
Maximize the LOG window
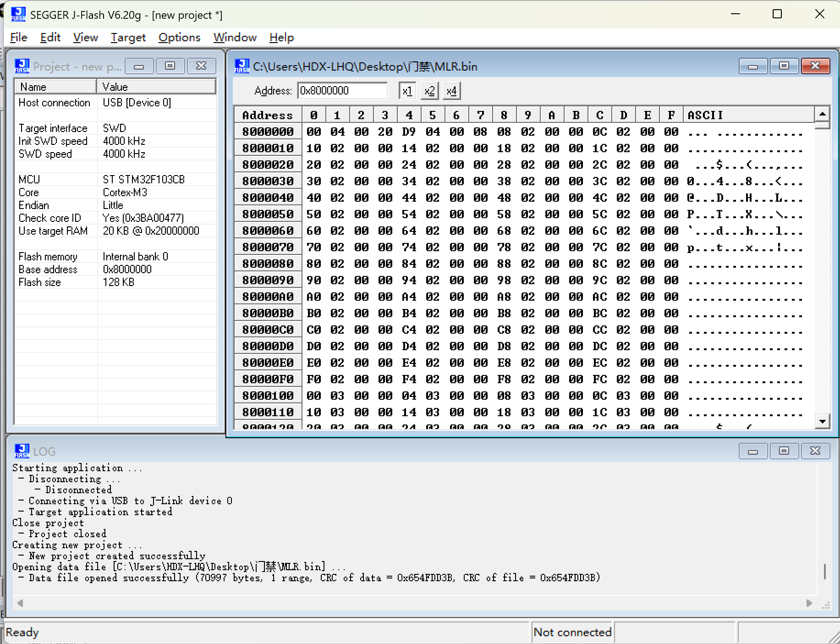pyautogui.click(x=784, y=451)
